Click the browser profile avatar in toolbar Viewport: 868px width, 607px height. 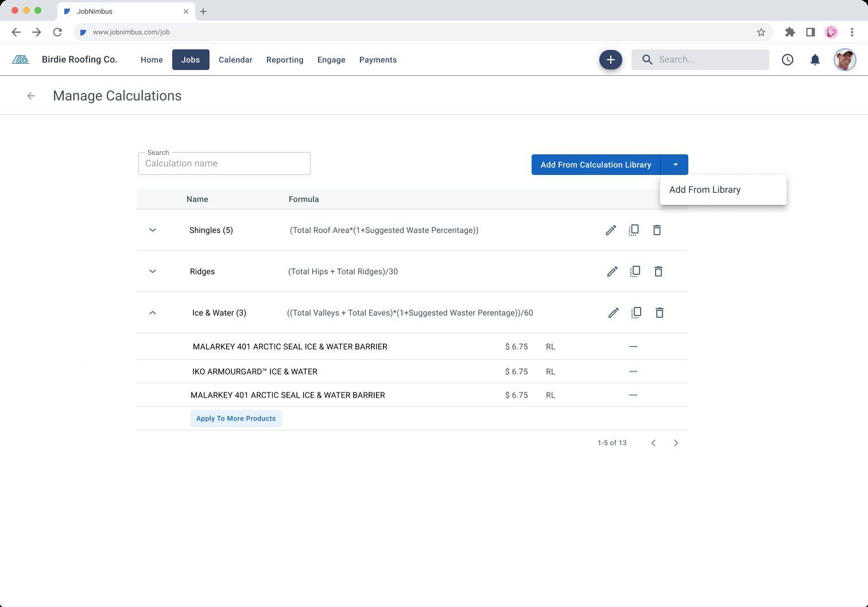click(x=831, y=32)
